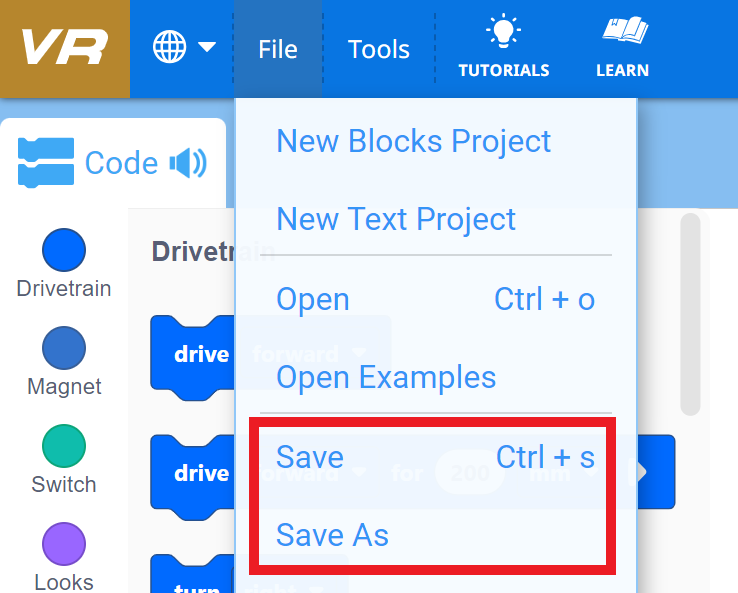Open the globe language selector

[169, 47]
